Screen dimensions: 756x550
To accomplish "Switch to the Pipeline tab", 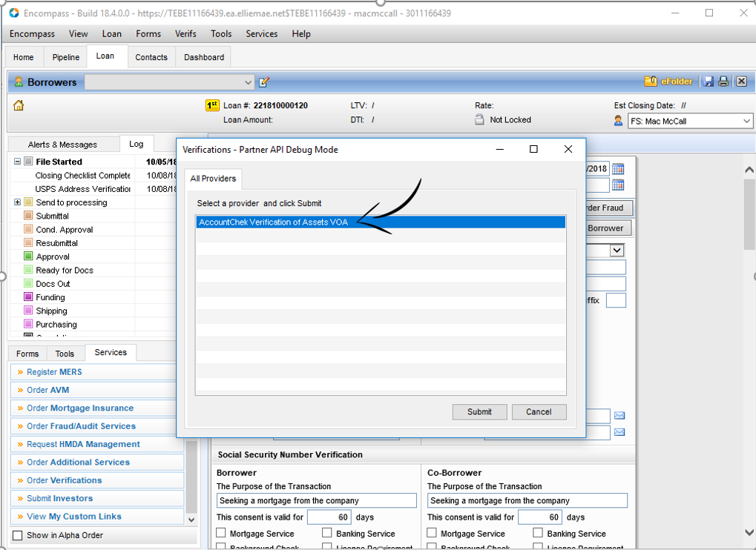I will pyautogui.click(x=65, y=57).
